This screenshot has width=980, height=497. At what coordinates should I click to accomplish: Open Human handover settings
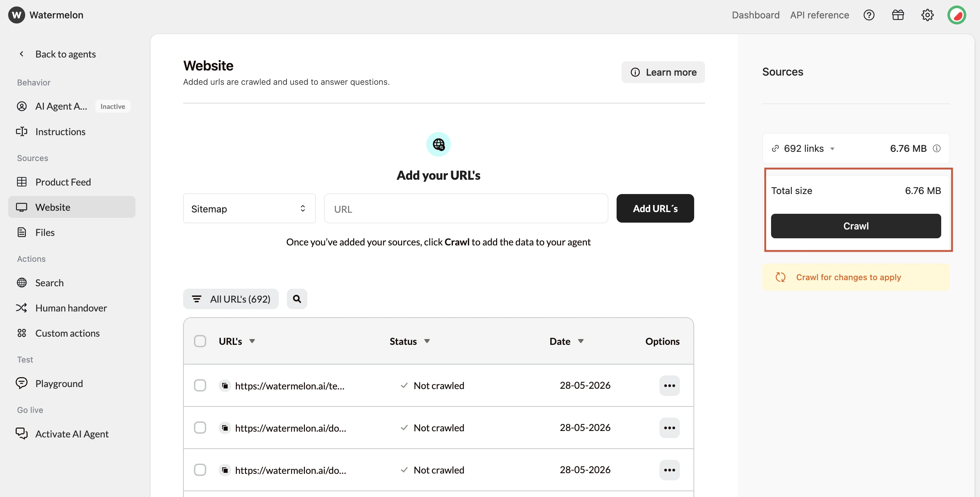coord(71,308)
